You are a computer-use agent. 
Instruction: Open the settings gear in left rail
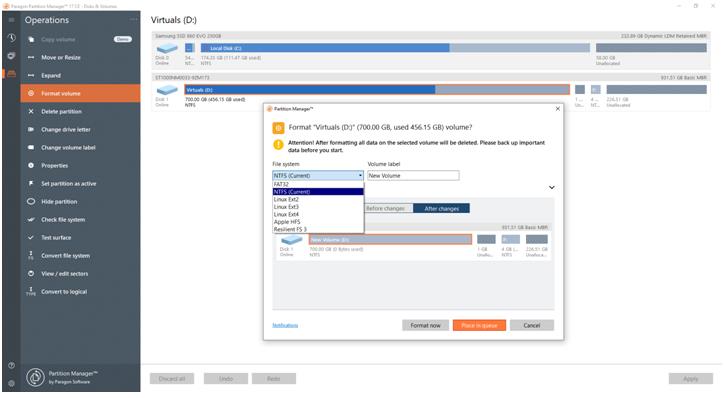coord(11,383)
